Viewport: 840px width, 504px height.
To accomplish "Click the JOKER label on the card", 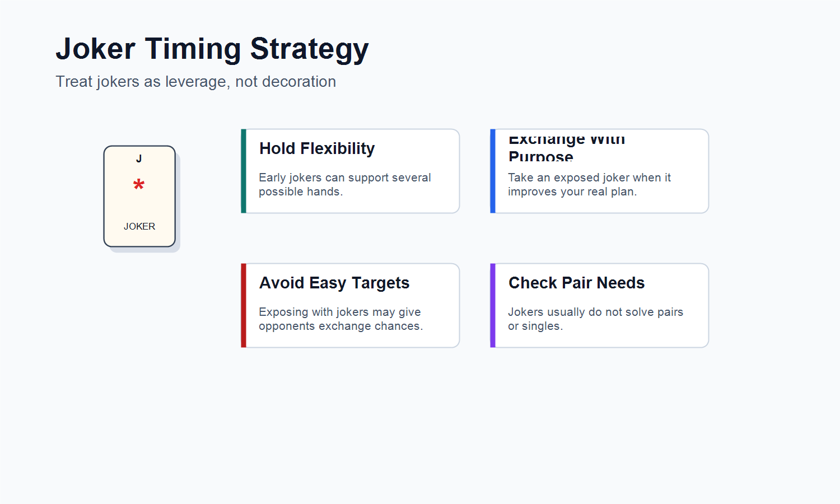I will 139,226.
